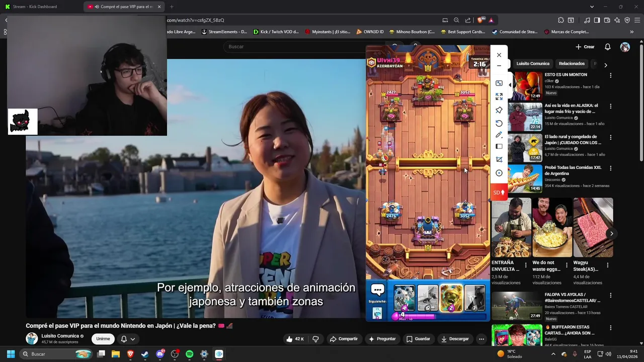Pin the mirror window on top

[499, 110]
